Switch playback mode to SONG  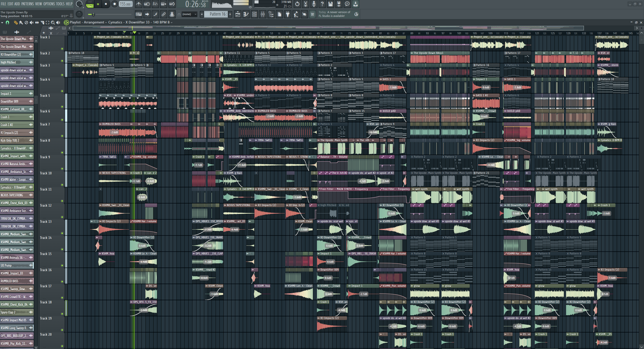click(x=89, y=5)
